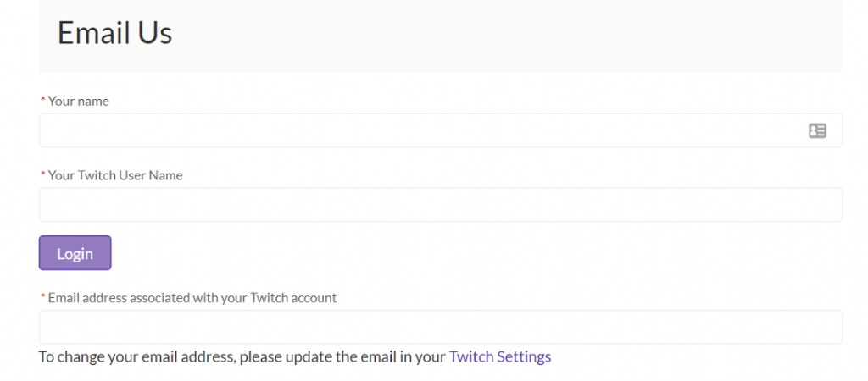Focus the Your name text field
The image size is (868, 381).
click(415, 130)
